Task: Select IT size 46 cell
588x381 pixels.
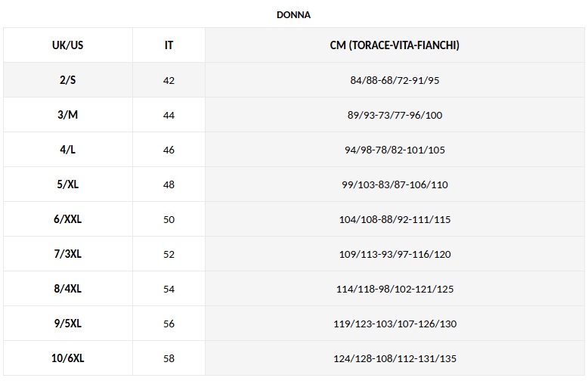Action: pyautogui.click(x=169, y=150)
